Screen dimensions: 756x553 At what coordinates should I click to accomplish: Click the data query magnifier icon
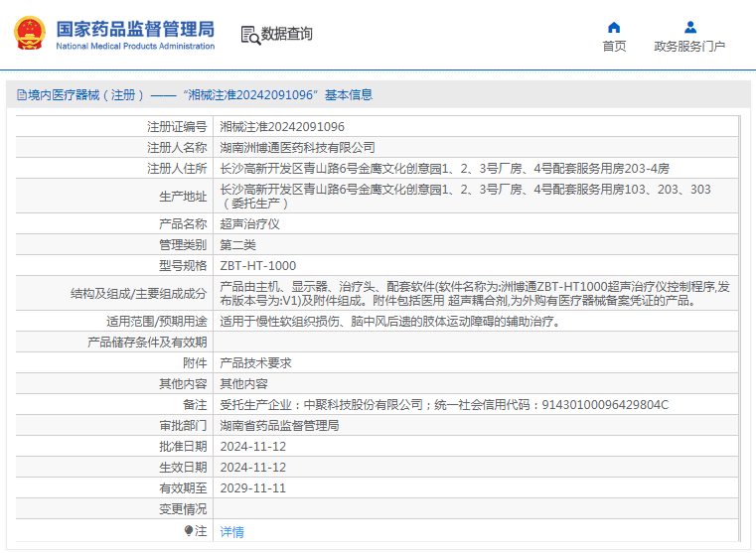[250, 35]
